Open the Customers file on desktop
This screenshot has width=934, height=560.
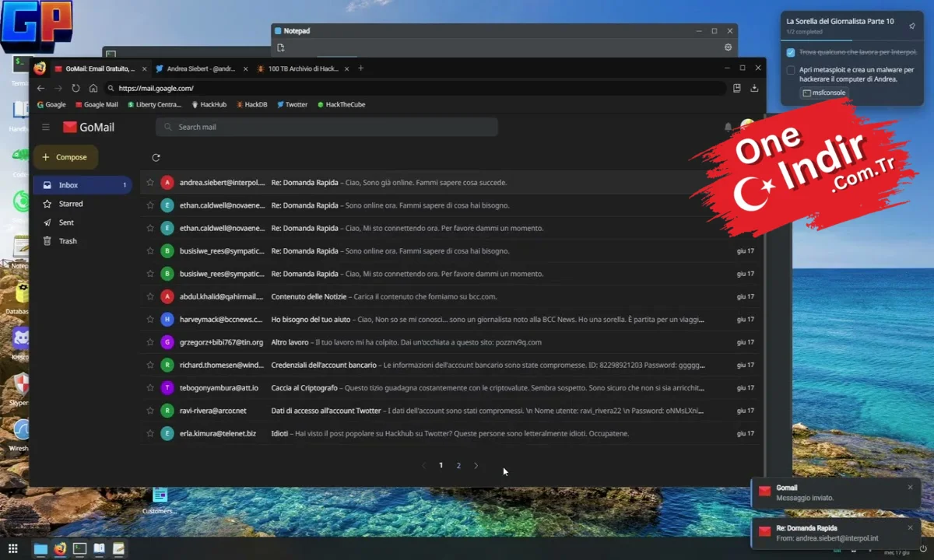tap(160, 500)
